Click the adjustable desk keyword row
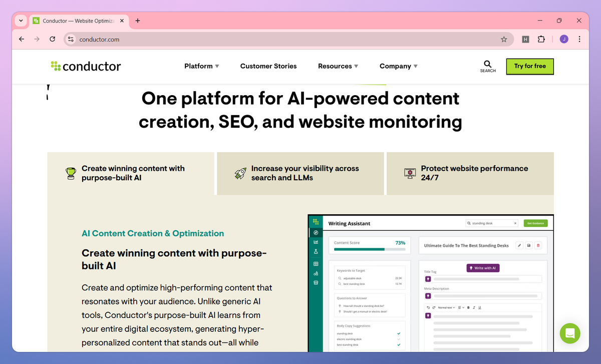Screen dimensions: 601x364 (370, 278)
